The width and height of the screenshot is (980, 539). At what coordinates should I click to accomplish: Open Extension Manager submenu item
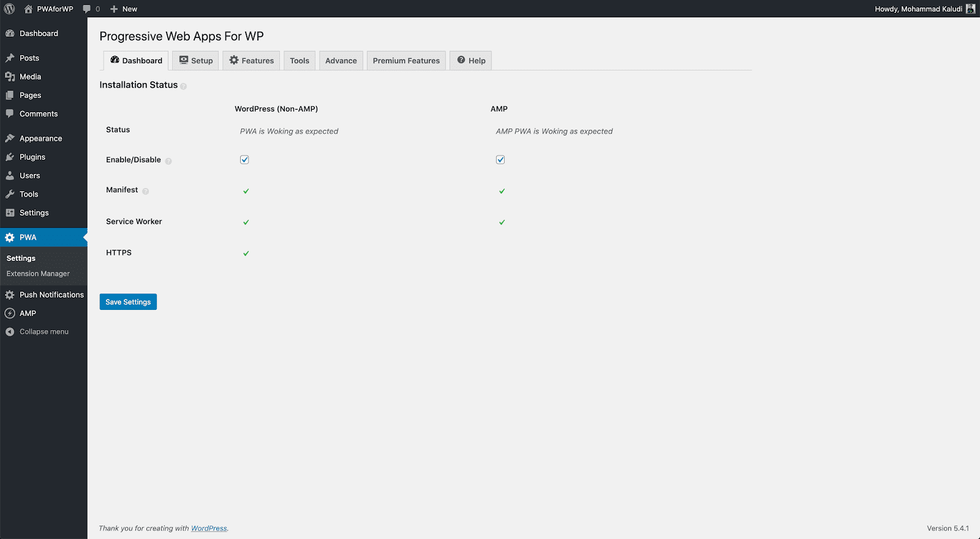tap(38, 274)
